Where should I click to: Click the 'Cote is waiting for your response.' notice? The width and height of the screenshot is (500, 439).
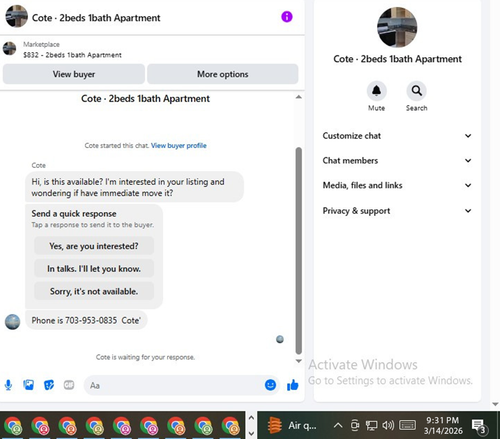(145, 357)
